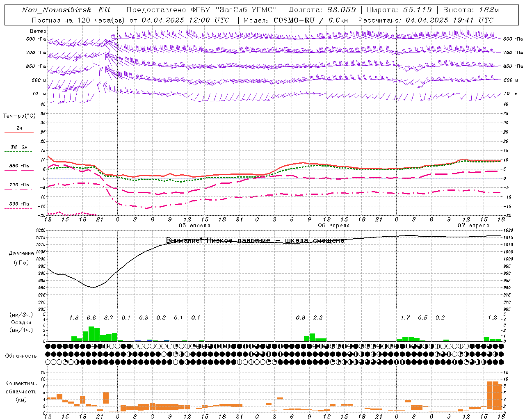Click the 2.2 precipitation total
Image resolution: width=525 pixels, height=420 pixels.
pos(318,317)
